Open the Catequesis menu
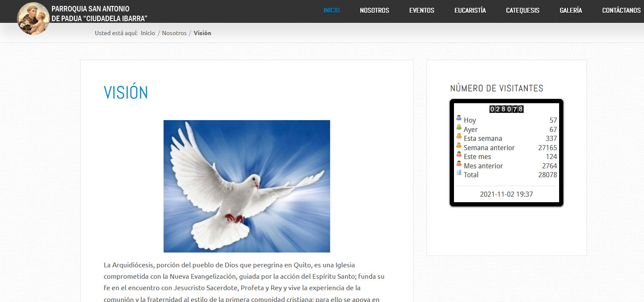Viewport: 644px width, 302px height. (x=522, y=11)
